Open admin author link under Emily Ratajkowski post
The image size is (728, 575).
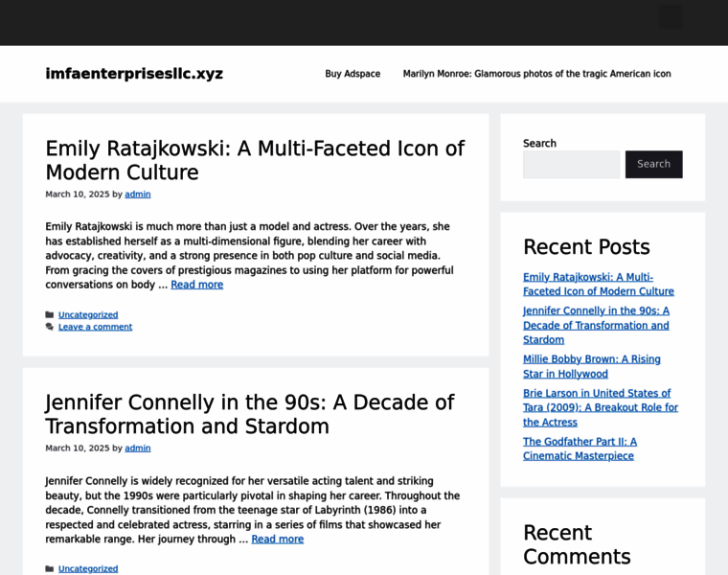click(x=137, y=195)
